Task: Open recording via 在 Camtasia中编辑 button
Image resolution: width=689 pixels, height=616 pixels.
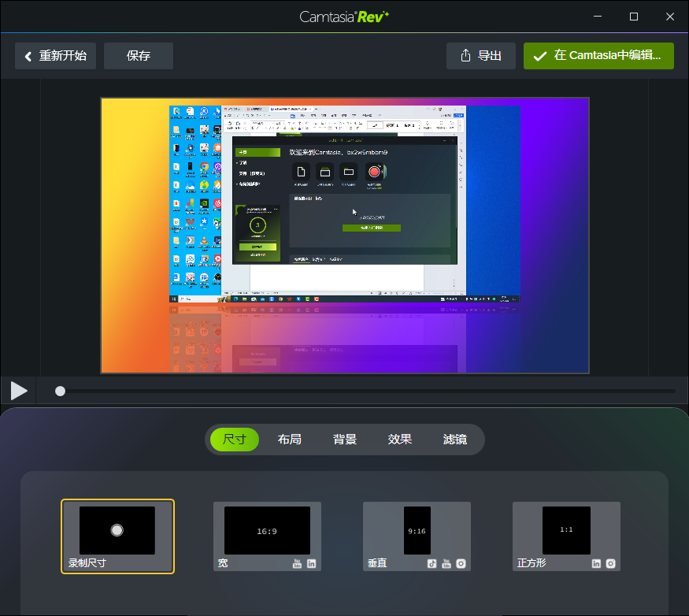Action: coord(598,56)
